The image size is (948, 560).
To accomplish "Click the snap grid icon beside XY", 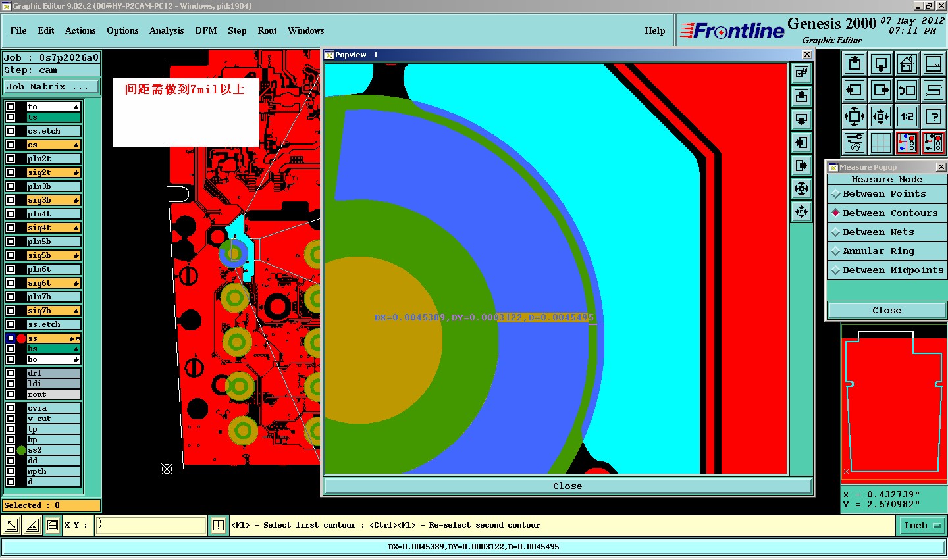I will click(52, 525).
